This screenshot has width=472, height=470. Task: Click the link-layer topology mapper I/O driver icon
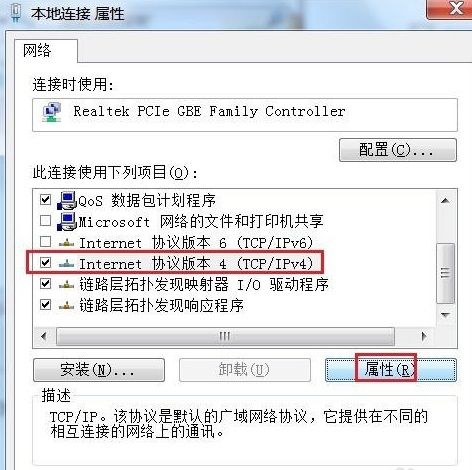coord(66,285)
